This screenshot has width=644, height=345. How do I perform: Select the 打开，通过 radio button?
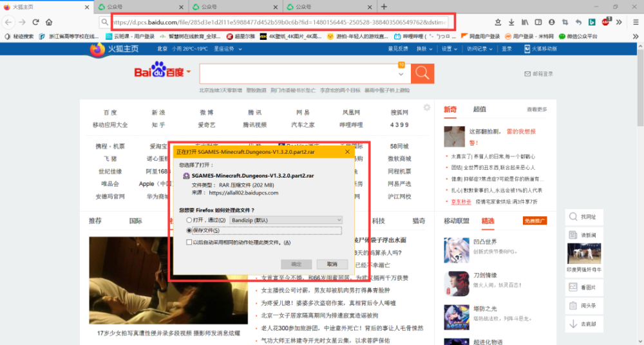pyautogui.click(x=189, y=220)
